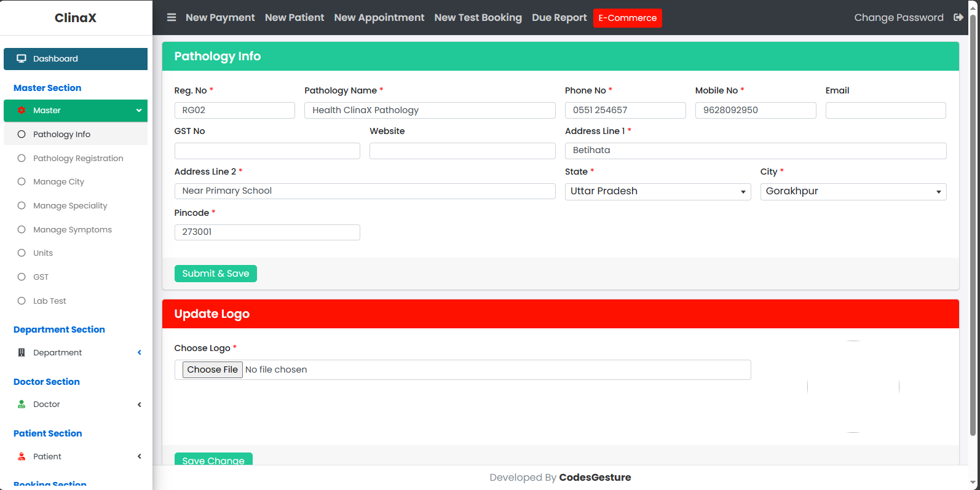Viewport: 980px width, 490px height.
Task: Click the empty Email input field
Action: pyautogui.click(x=886, y=111)
